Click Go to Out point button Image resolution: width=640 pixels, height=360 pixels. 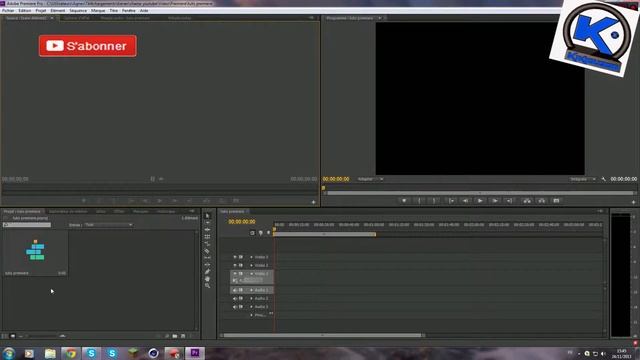click(509, 201)
